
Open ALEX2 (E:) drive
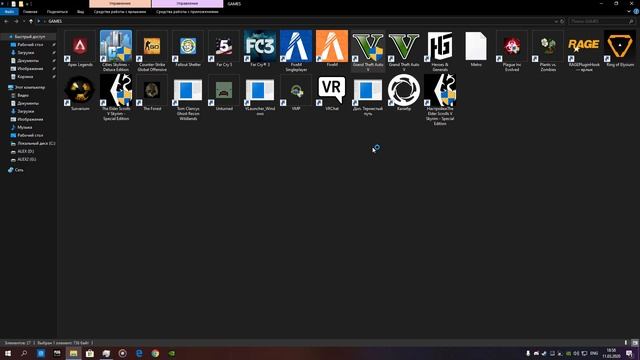click(27, 159)
